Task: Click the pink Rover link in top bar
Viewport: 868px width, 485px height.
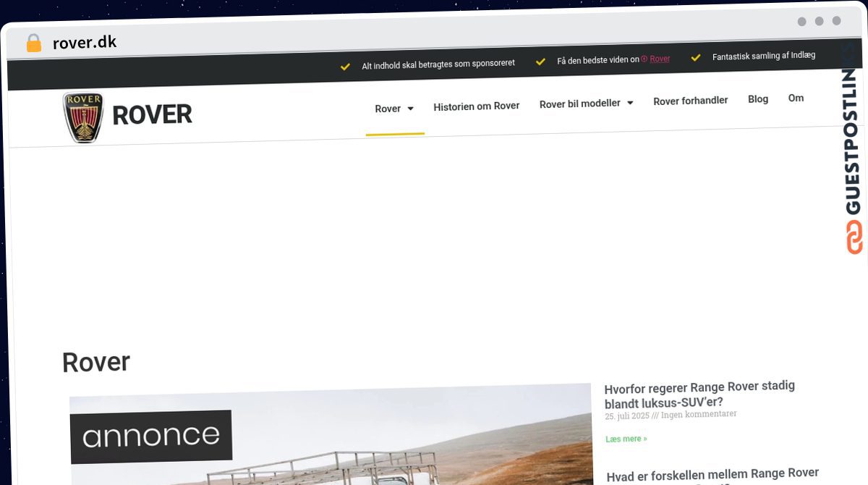Action: (660, 59)
